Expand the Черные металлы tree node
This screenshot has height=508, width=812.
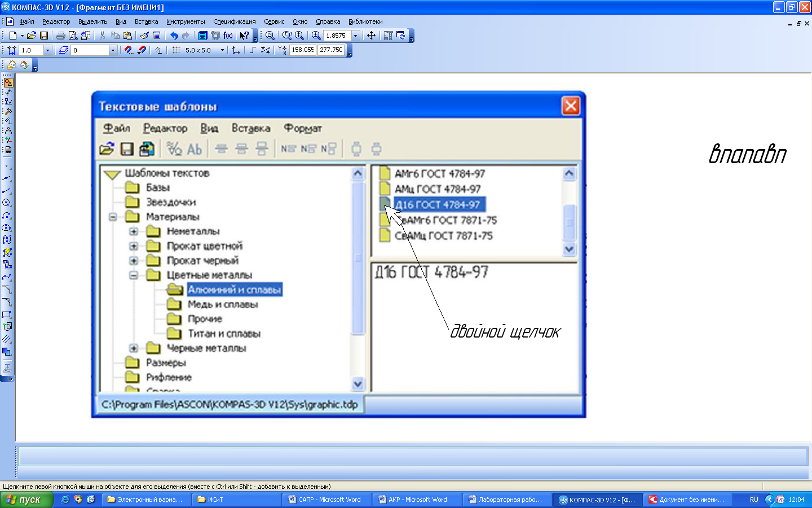tap(134, 348)
